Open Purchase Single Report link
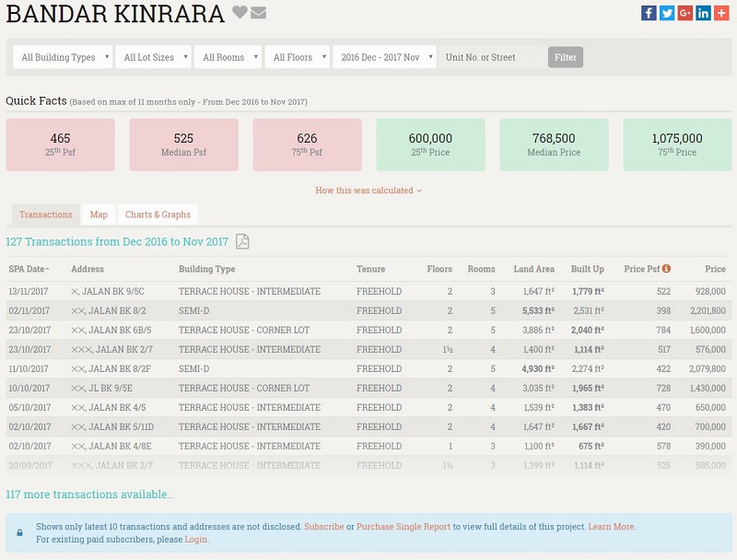Screen dimensions: 737x560 [404, 526]
